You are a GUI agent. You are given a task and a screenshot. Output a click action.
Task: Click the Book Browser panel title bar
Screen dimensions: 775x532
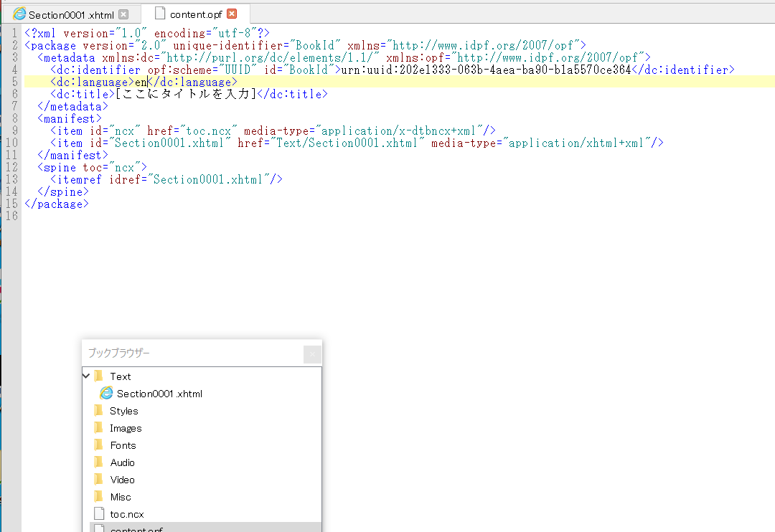coord(187,353)
